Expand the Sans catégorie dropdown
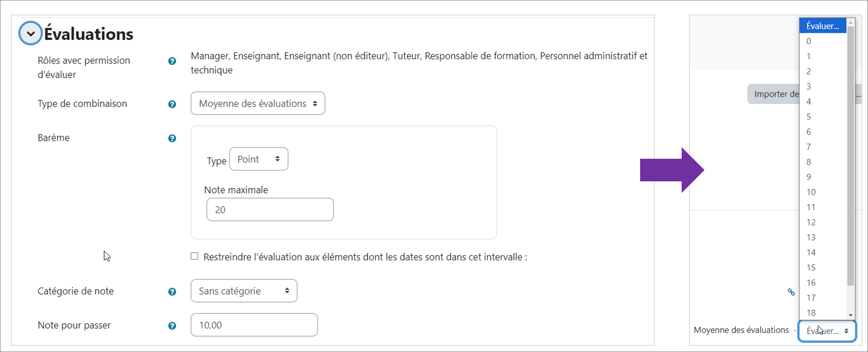868x352 pixels. [x=244, y=291]
